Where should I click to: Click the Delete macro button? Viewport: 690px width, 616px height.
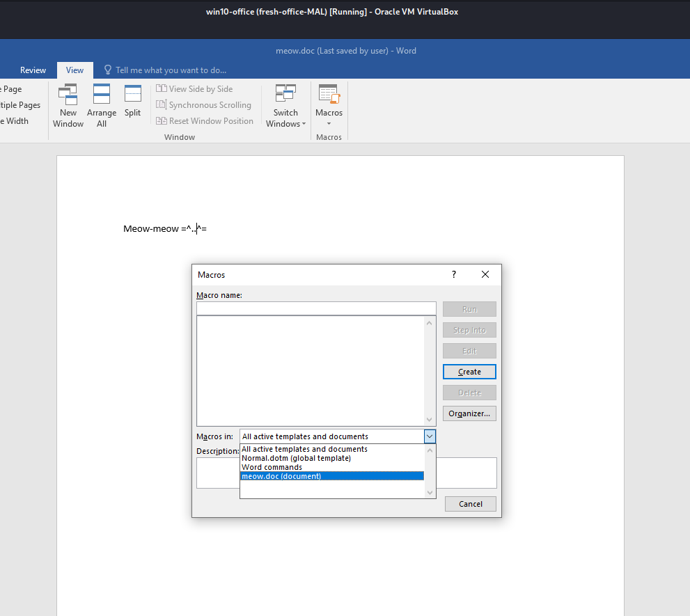[469, 393]
